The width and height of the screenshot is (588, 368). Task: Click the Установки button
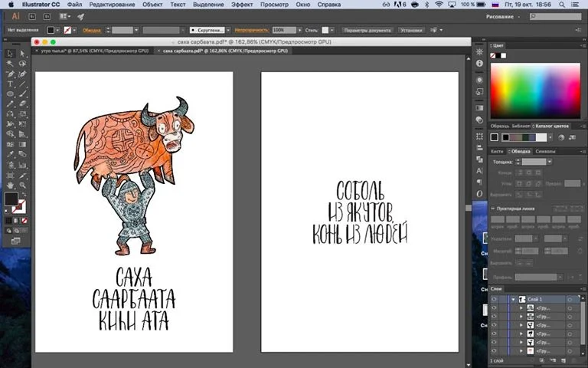pyautogui.click(x=411, y=30)
